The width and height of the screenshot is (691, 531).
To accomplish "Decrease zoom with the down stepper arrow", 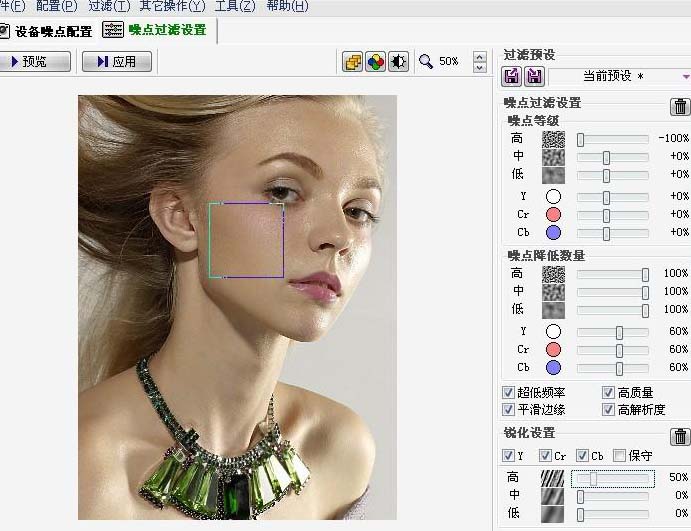I will tap(480, 68).
